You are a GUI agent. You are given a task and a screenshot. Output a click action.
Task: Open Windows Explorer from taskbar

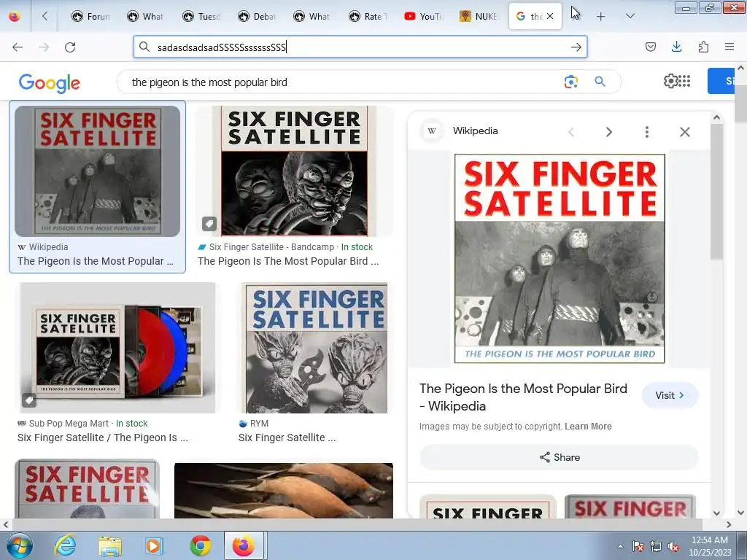(110, 545)
